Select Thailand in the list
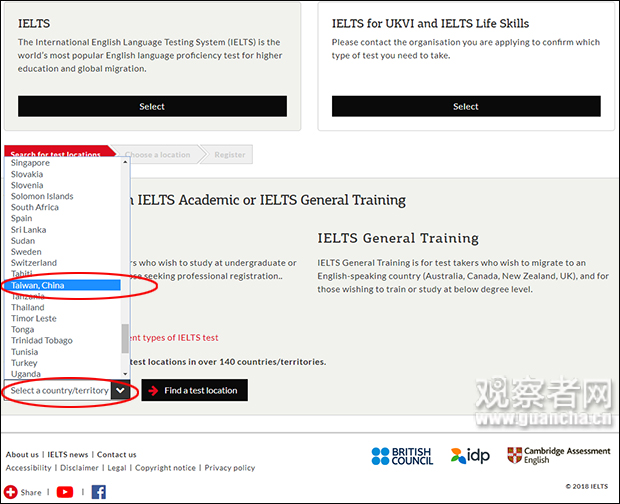620x504 pixels. point(62,307)
